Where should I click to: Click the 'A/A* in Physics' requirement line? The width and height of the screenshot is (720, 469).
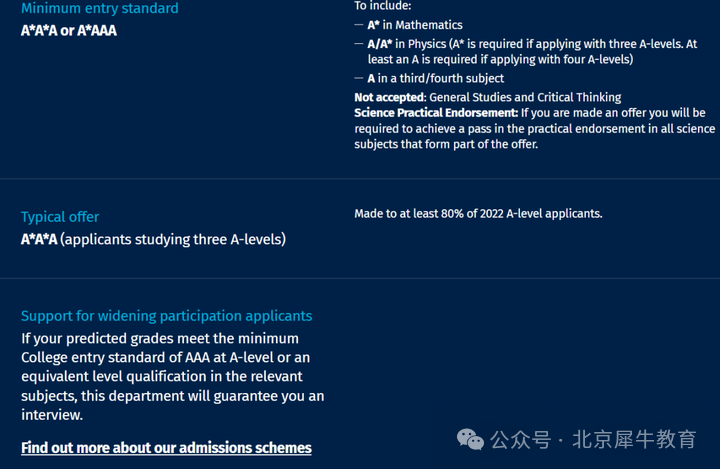pos(532,51)
